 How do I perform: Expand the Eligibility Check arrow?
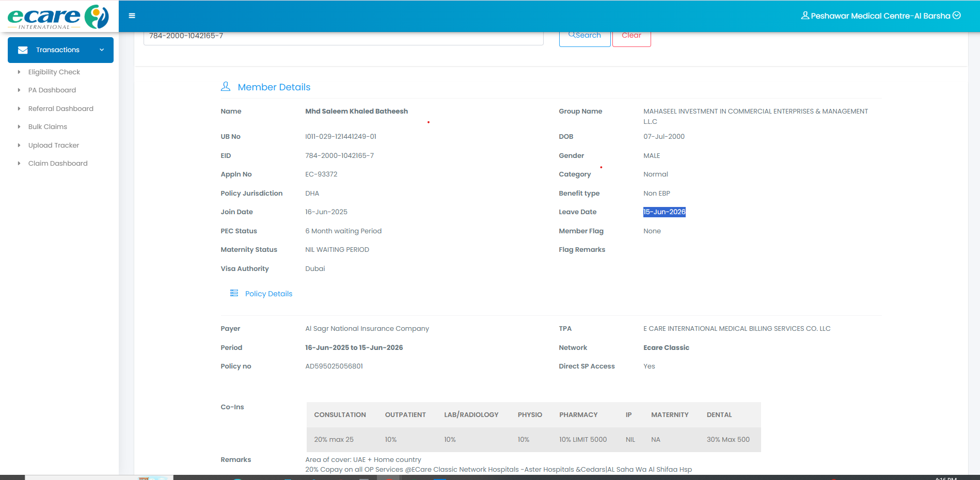click(x=19, y=72)
